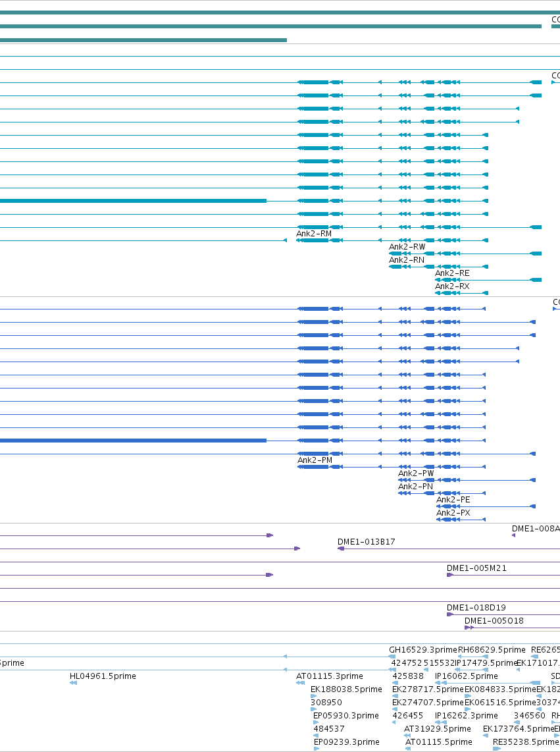The width and height of the screenshot is (560, 752).
Task: Click the DME1-018D19 clone label
Action: [476, 608]
